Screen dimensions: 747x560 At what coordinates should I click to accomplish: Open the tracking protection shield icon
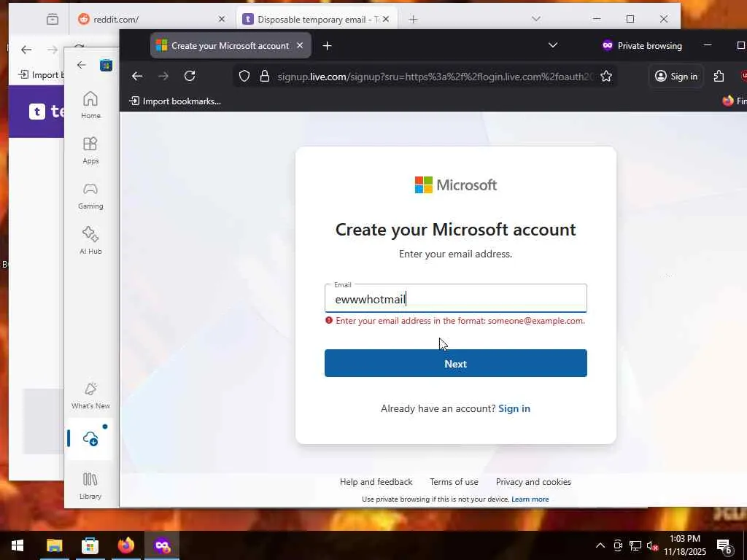[x=244, y=76]
